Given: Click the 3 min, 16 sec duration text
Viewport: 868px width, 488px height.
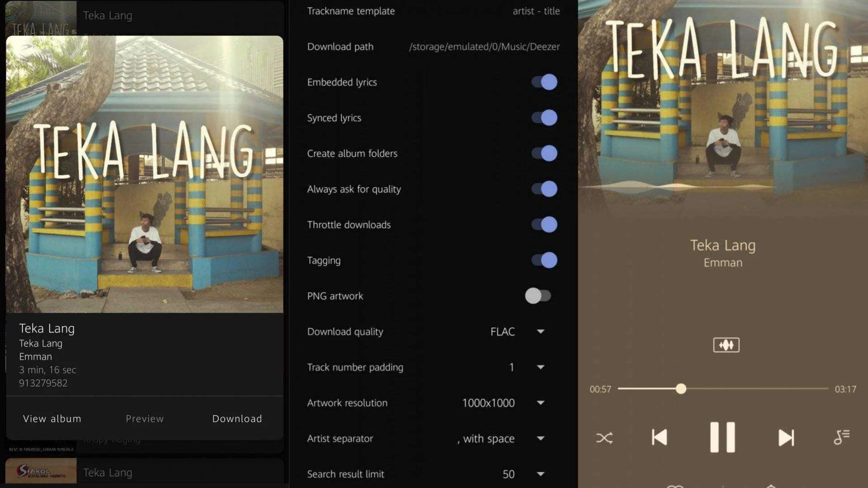Looking at the screenshot, I should coord(47,370).
